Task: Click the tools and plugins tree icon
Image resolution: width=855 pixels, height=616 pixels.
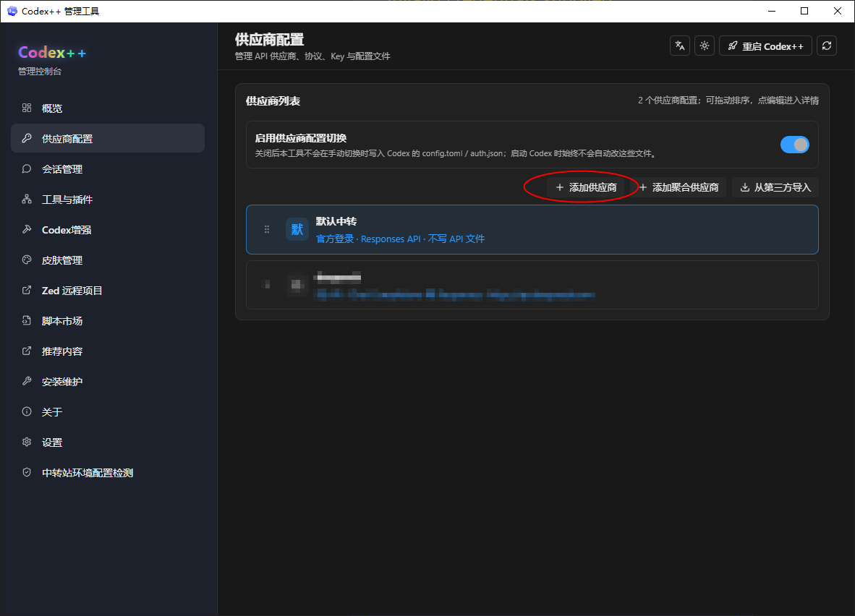Action: click(26, 199)
